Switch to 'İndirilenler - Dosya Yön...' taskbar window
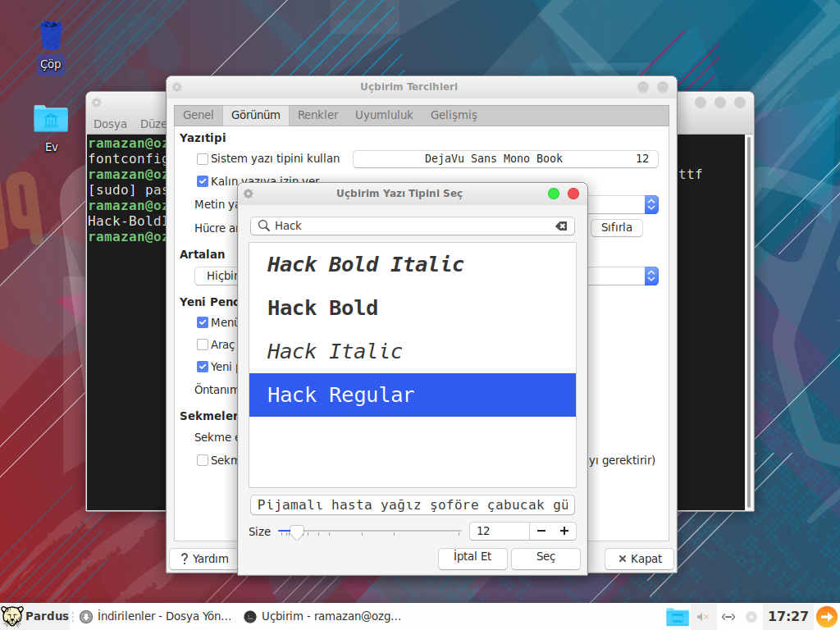 tap(156, 617)
